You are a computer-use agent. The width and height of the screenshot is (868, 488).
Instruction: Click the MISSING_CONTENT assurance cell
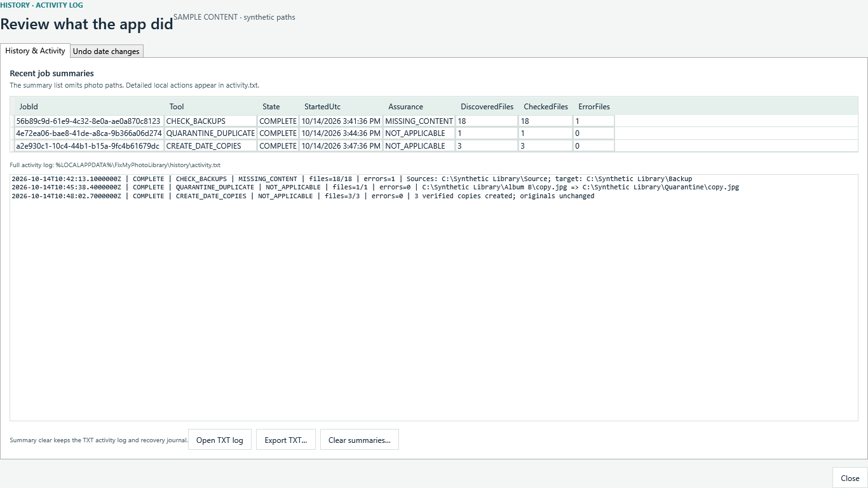[419, 121]
